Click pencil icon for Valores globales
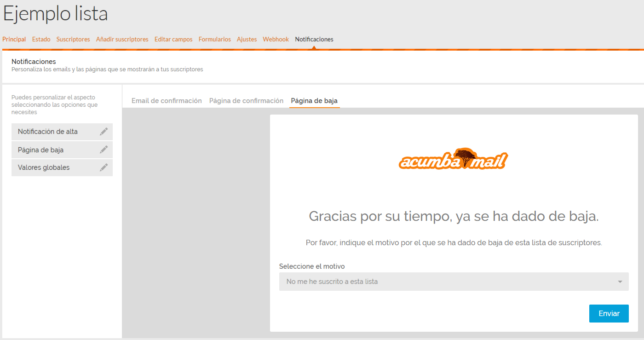Viewport: 644px width, 340px height. (x=104, y=167)
